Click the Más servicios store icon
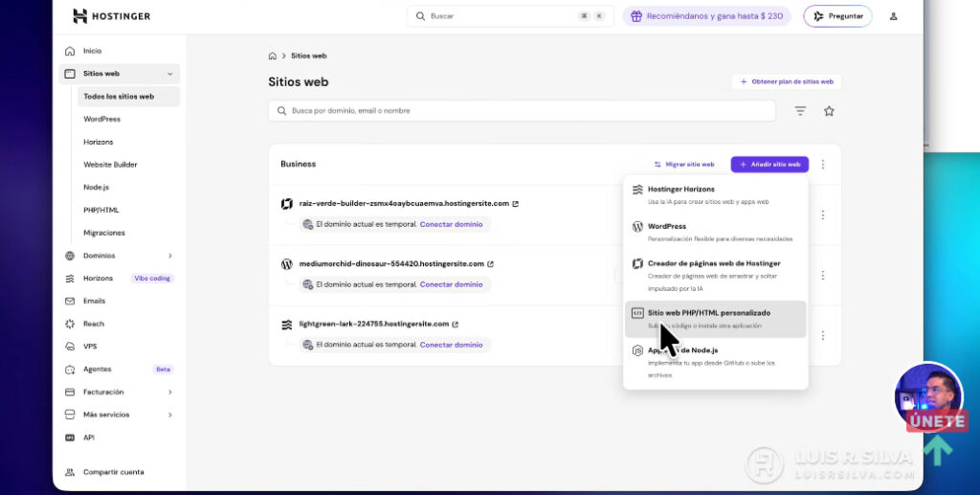This screenshot has height=495, width=980. click(70, 415)
